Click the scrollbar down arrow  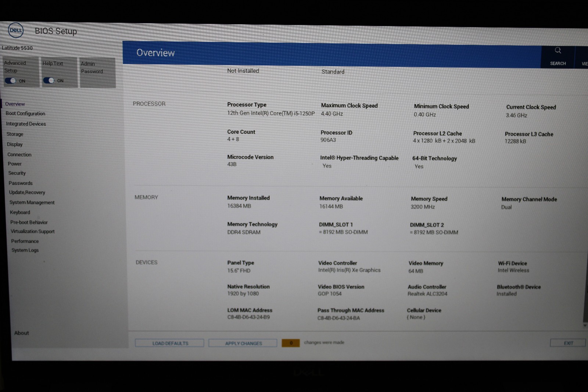coord(585,325)
